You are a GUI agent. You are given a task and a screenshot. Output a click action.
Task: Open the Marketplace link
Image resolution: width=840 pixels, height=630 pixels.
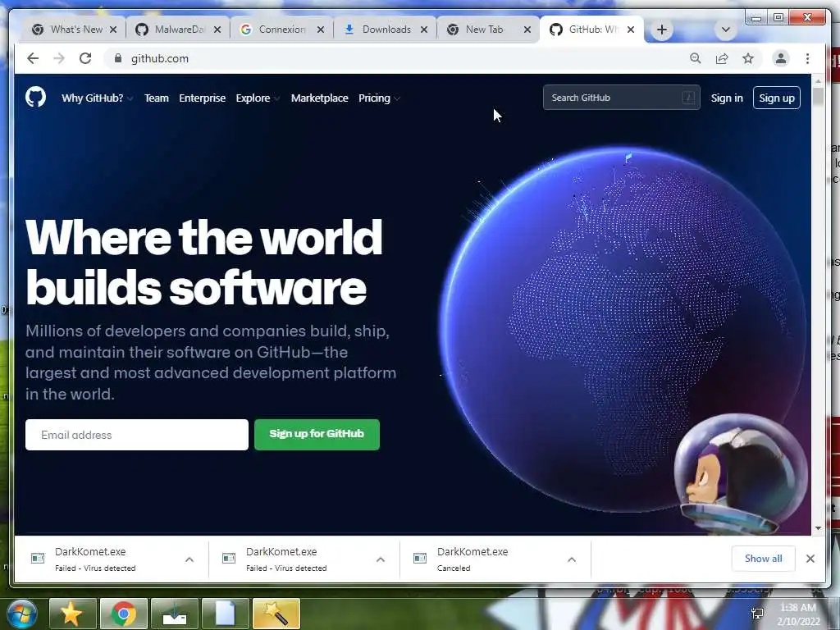pos(319,98)
